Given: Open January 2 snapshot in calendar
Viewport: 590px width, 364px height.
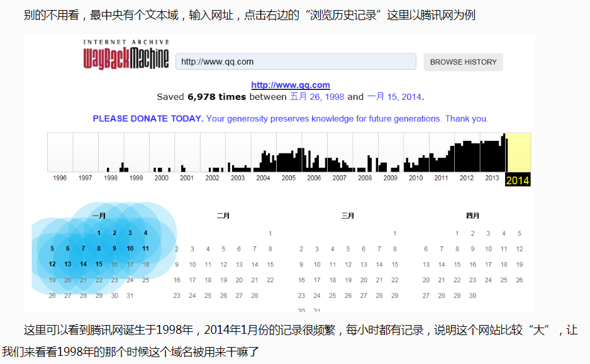Looking at the screenshot, I should point(114,233).
